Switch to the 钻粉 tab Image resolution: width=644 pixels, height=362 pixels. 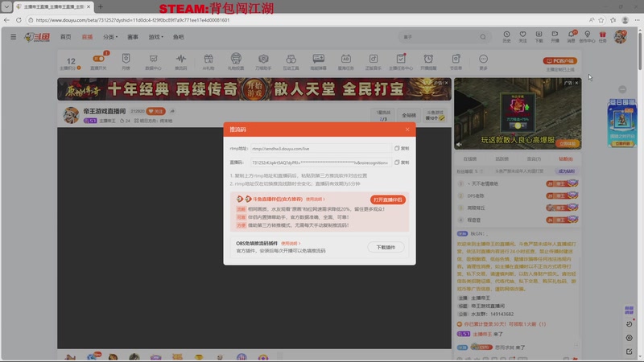[x=566, y=158]
